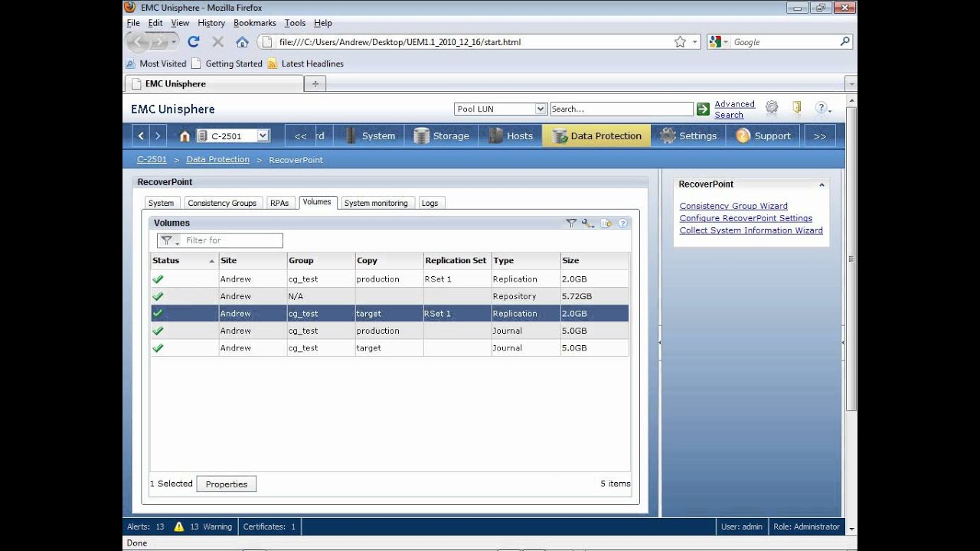
Task: Navigate back with the left arrow
Action: click(141, 135)
